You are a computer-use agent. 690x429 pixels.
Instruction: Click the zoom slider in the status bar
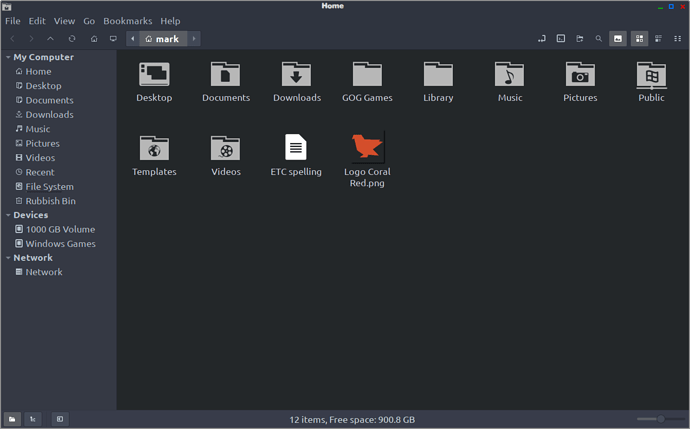pos(659,419)
